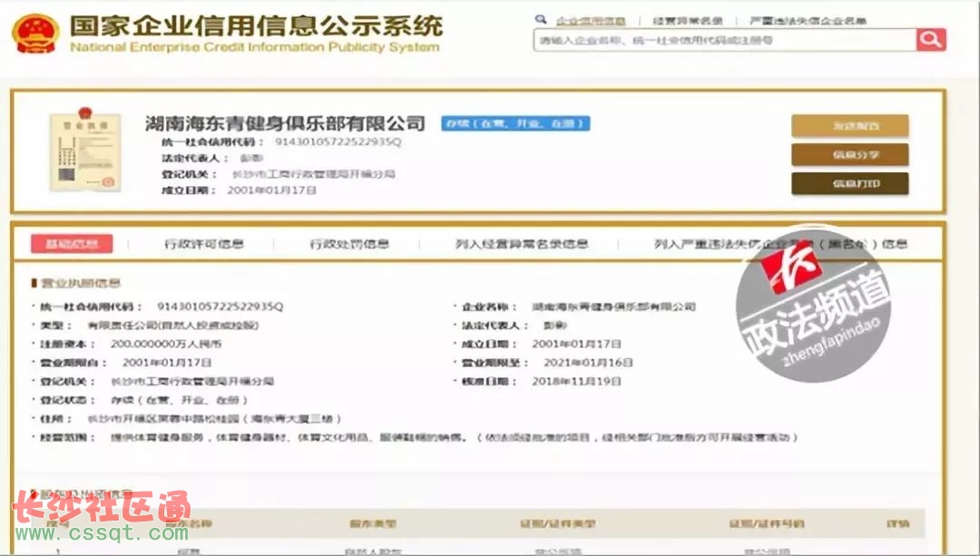Image resolution: width=980 pixels, height=556 pixels.
Task: Click the 发送报告 button
Action: 850,126
